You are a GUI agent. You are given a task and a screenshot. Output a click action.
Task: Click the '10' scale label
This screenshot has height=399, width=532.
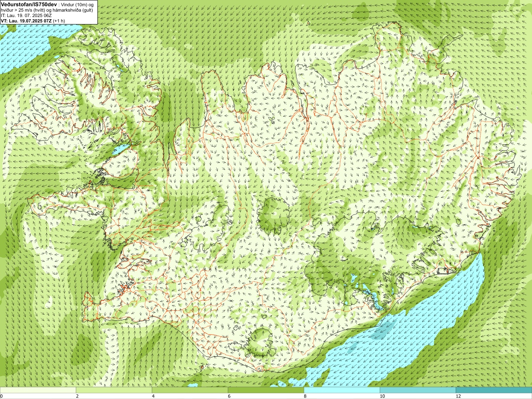pos(382,396)
